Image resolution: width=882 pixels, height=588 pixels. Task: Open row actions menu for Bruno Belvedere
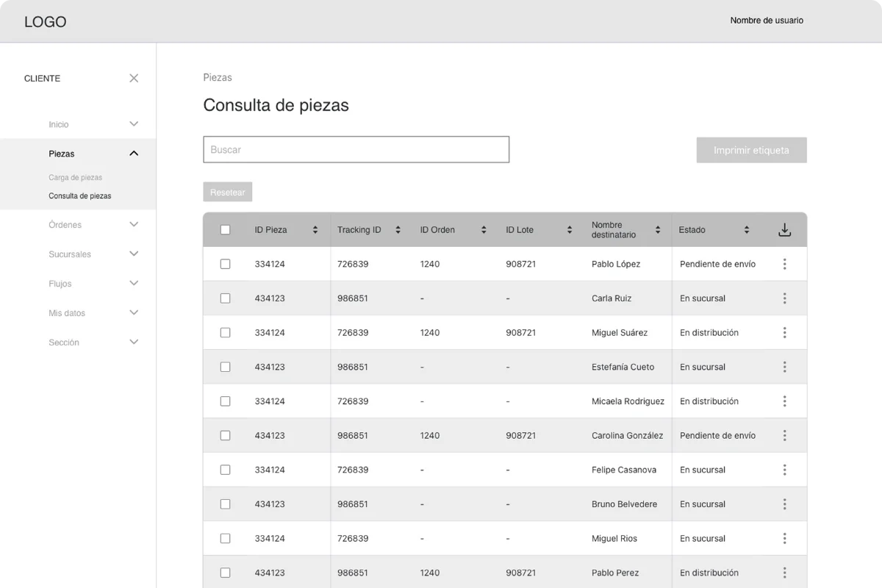coord(784,504)
